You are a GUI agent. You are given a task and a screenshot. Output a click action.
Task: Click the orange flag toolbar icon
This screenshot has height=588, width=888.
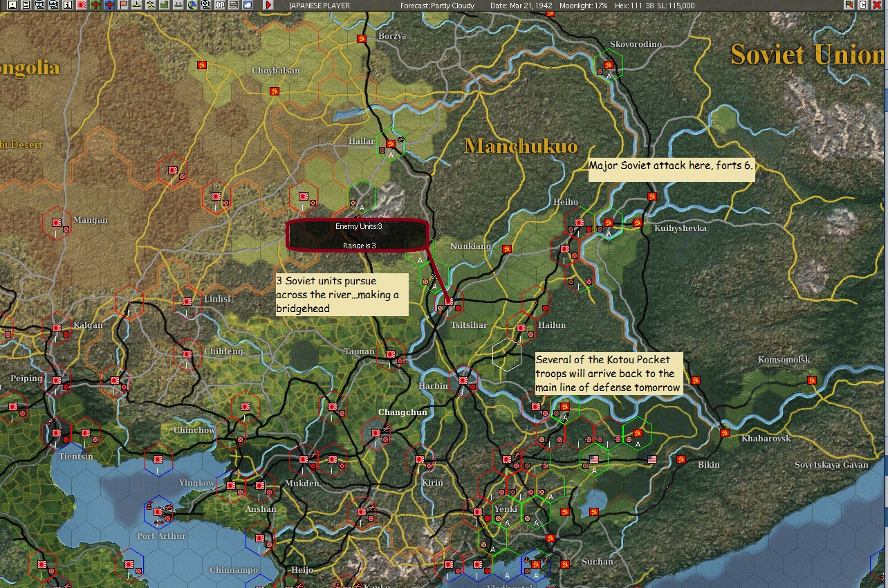[x=124, y=5]
